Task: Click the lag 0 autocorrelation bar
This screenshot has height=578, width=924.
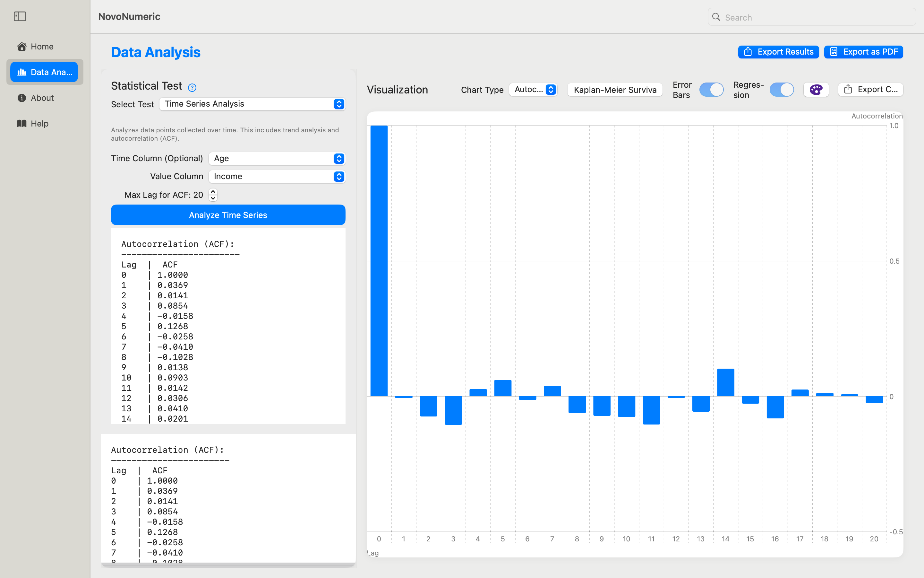Action: click(x=379, y=261)
